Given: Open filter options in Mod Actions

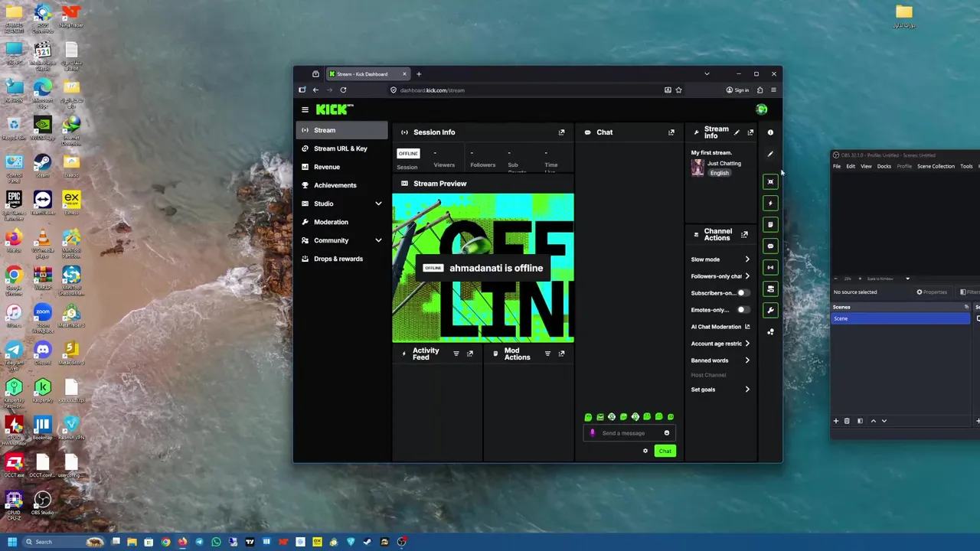Looking at the screenshot, I should point(547,354).
